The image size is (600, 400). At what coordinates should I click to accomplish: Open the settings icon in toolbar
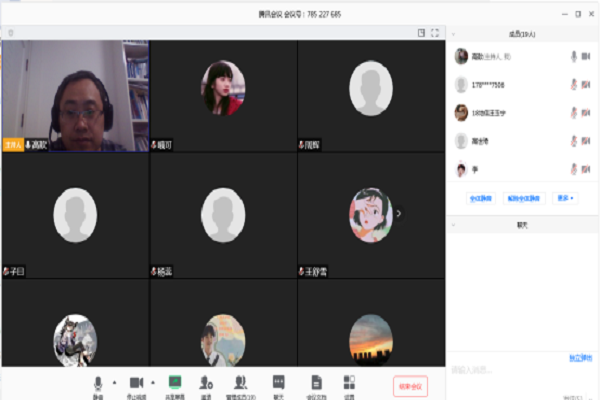click(349, 382)
